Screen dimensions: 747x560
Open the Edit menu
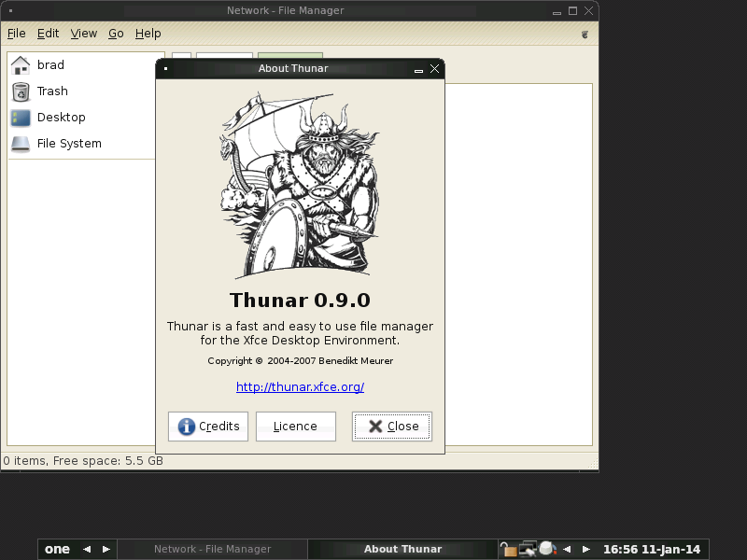[48, 34]
